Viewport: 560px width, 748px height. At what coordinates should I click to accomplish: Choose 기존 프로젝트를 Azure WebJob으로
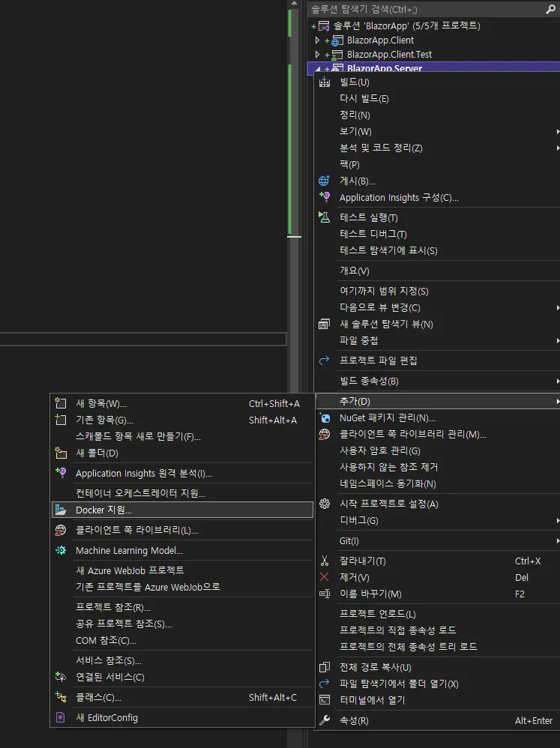[x=148, y=587]
